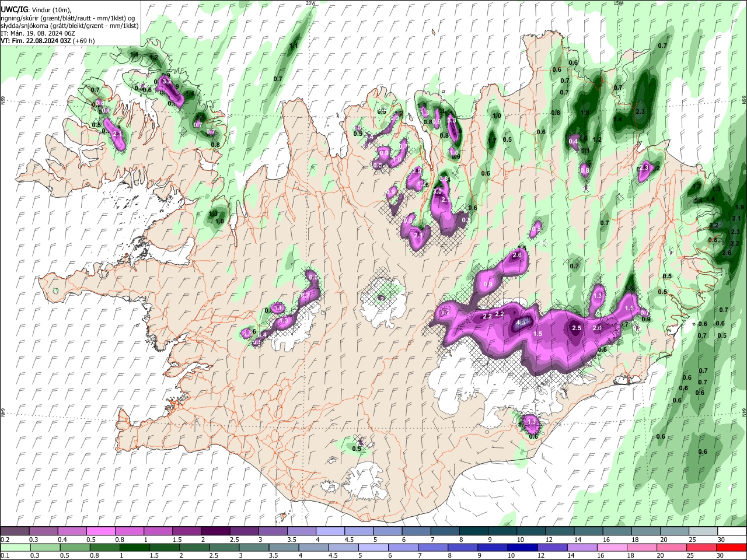Click the 'IT: Mán. 19. 08. 2024 06Z' line
The image size is (747, 560).
(x=37, y=33)
